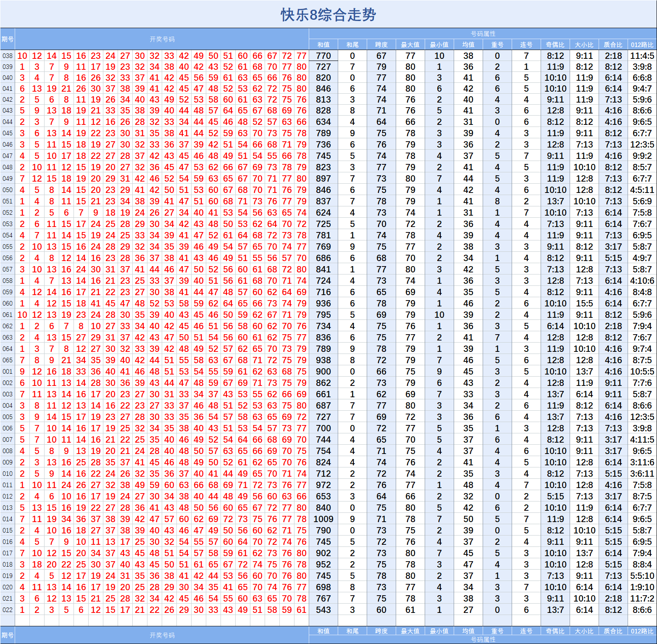Click 012路比 value 4:10:6 in row 058

[642, 281]
